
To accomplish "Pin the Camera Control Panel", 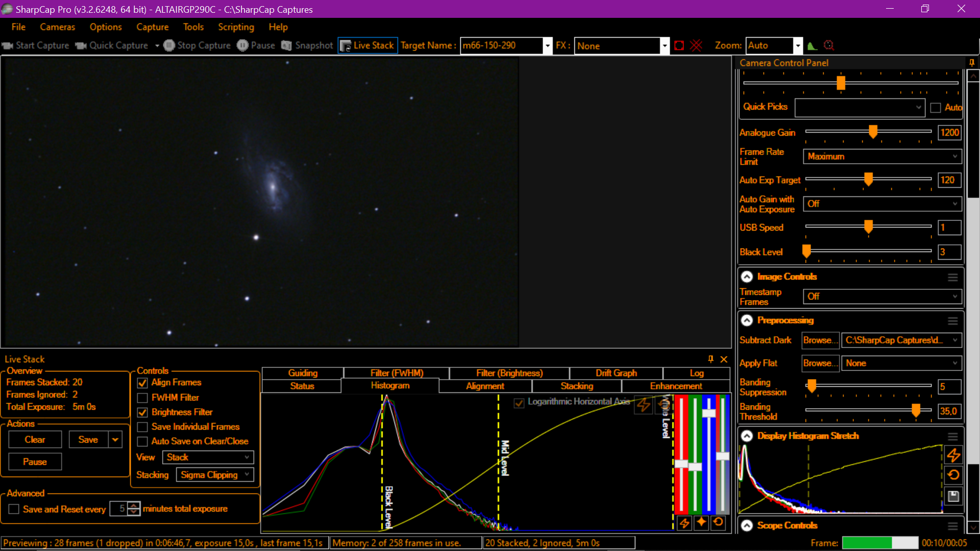I will click(972, 62).
